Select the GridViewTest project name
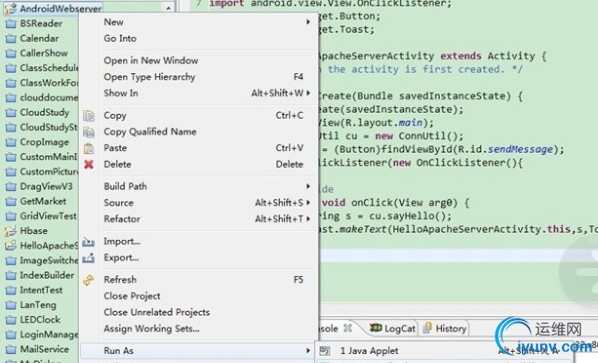This screenshot has width=598, height=363. point(48,216)
